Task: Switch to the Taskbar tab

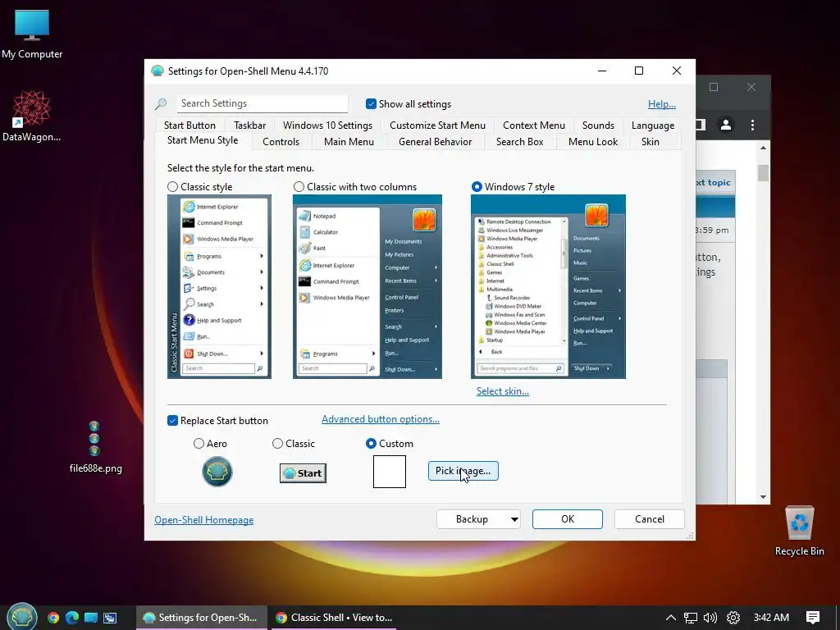Action: tap(249, 126)
